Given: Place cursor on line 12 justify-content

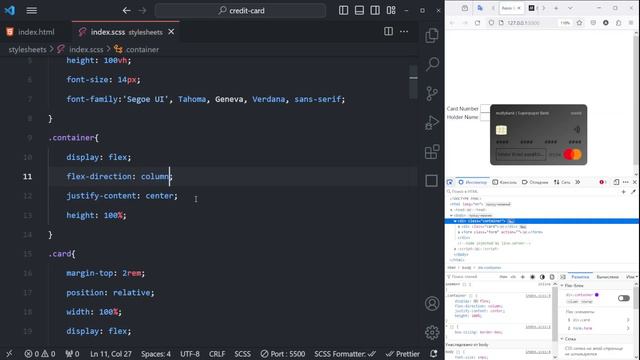Looking at the screenshot, I should (x=122, y=196).
